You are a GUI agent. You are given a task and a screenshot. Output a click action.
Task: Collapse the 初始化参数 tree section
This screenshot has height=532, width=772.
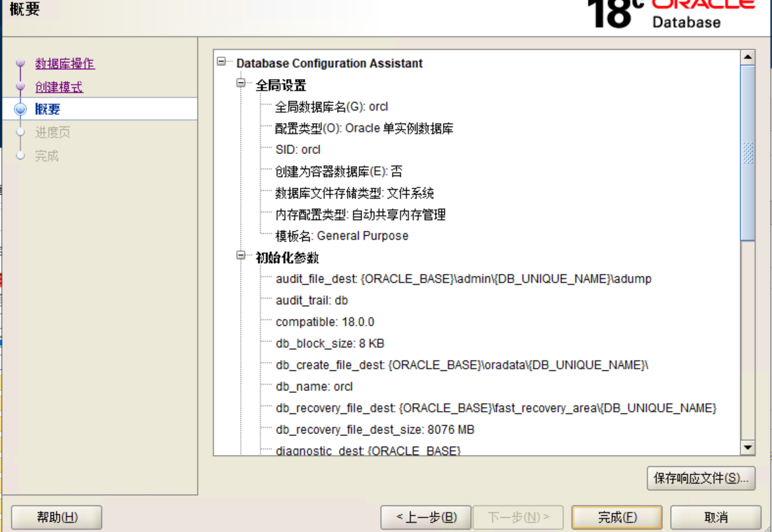pos(241,255)
